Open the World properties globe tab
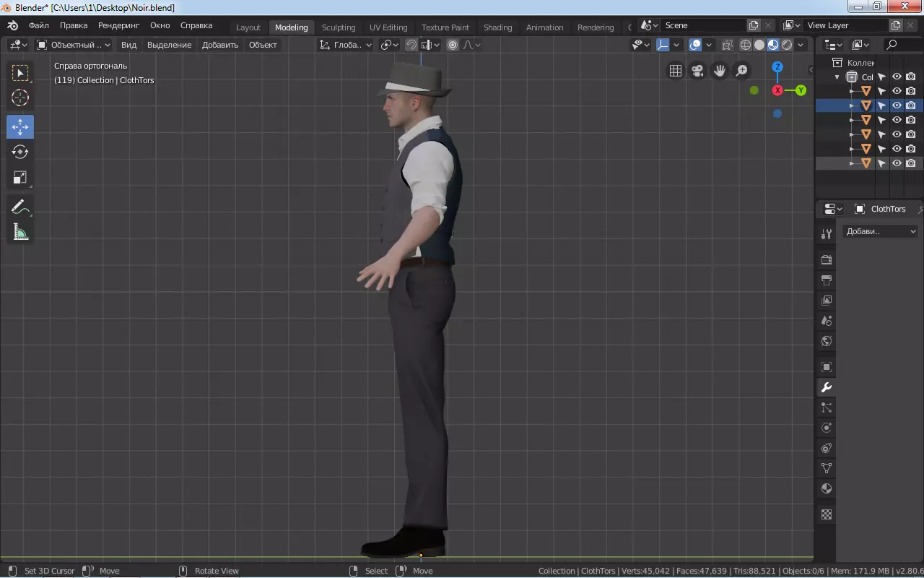 [827, 340]
